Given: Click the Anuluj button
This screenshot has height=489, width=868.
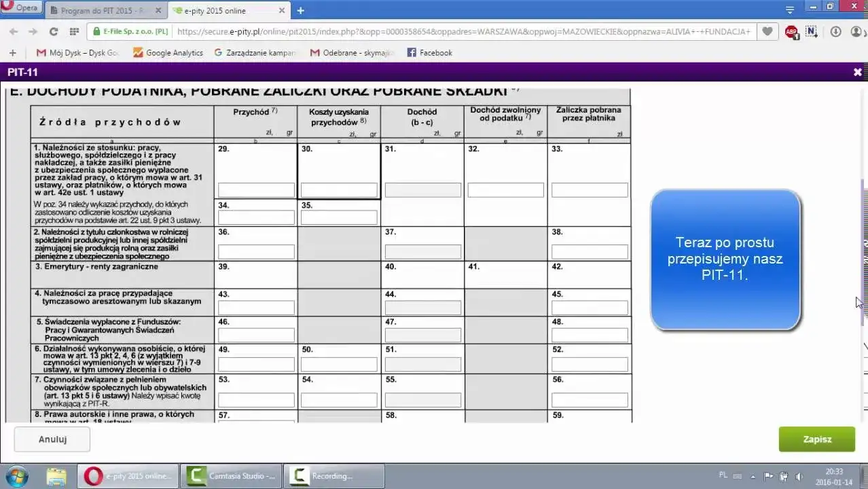Looking at the screenshot, I should (x=52, y=439).
